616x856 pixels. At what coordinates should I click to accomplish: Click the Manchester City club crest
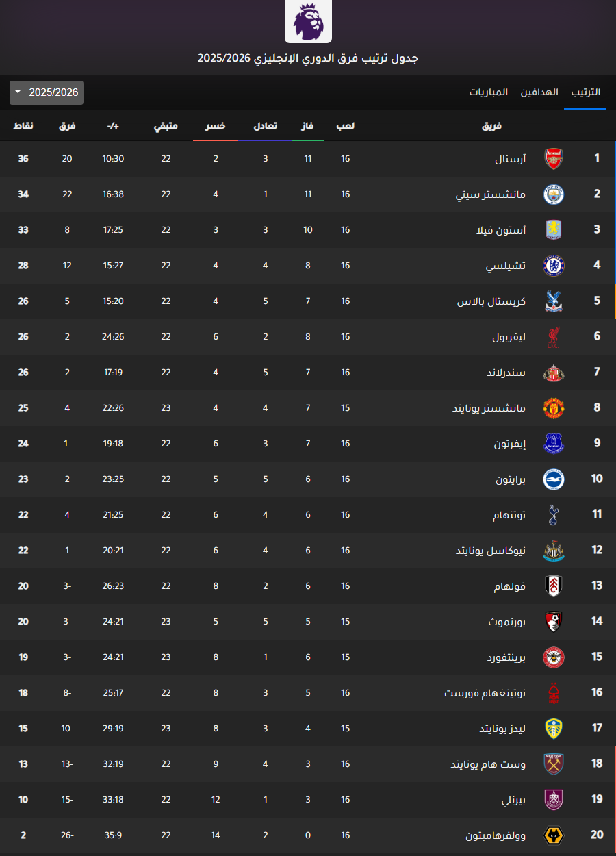tap(553, 194)
